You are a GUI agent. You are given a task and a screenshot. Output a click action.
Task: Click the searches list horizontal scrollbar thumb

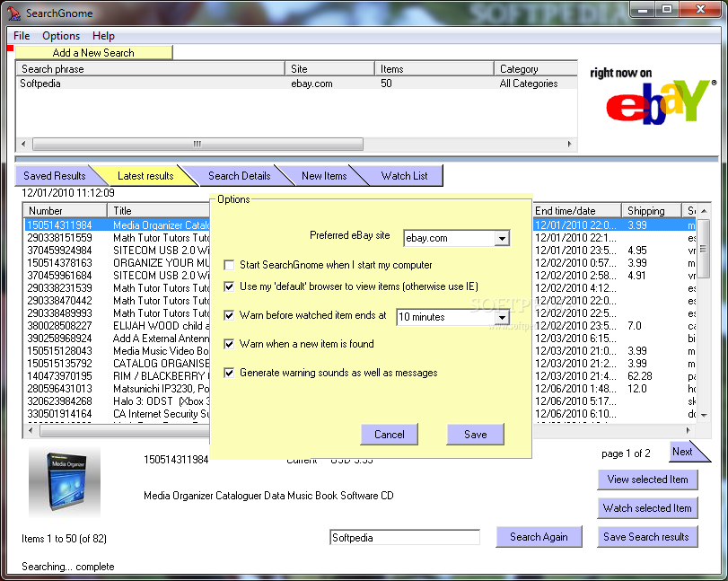[197, 144]
